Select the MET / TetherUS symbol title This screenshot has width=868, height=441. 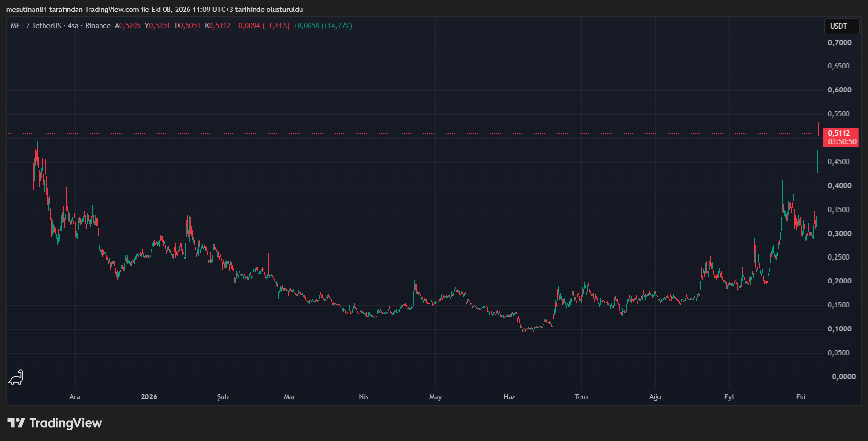[x=36, y=26]
